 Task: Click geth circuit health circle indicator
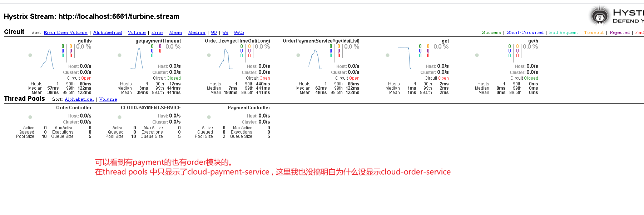pos(477,55)
